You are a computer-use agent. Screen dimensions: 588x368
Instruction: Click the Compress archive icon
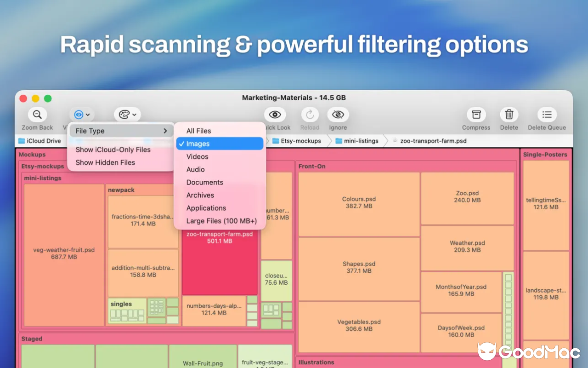[x=476, y=115]
